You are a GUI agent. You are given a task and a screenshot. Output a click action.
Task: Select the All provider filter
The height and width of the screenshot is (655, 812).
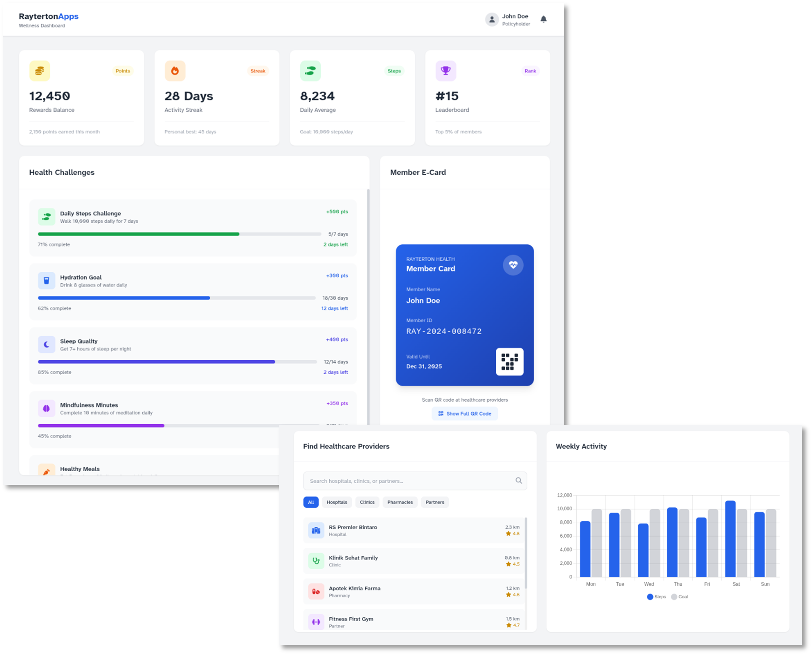pyautogui.click(x=311, y=502)
